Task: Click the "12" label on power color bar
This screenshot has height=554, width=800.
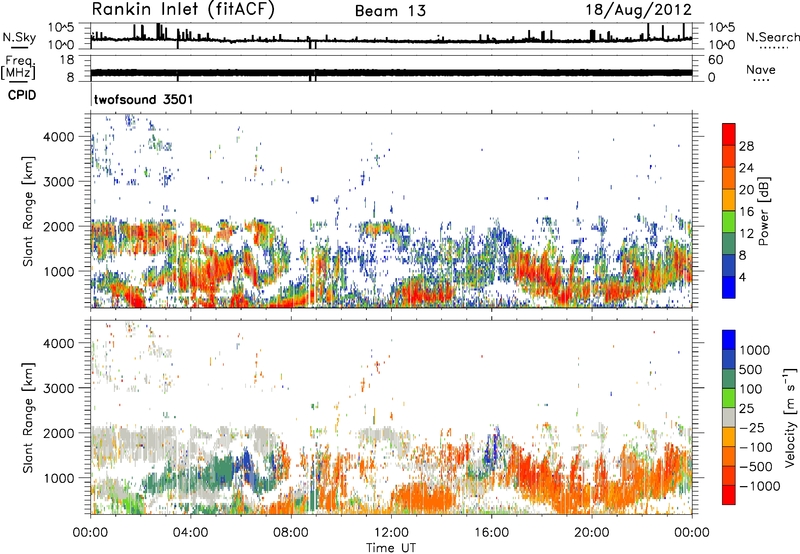Action: click(746, 234)
